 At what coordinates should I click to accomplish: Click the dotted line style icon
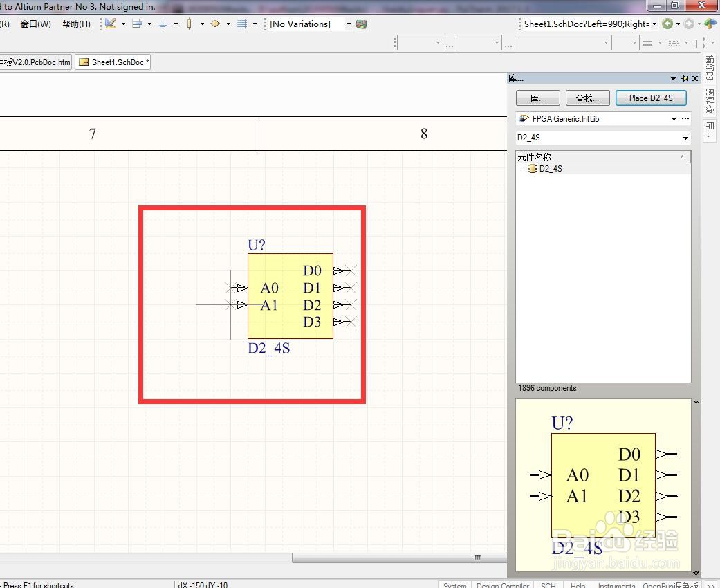[674, 43]
